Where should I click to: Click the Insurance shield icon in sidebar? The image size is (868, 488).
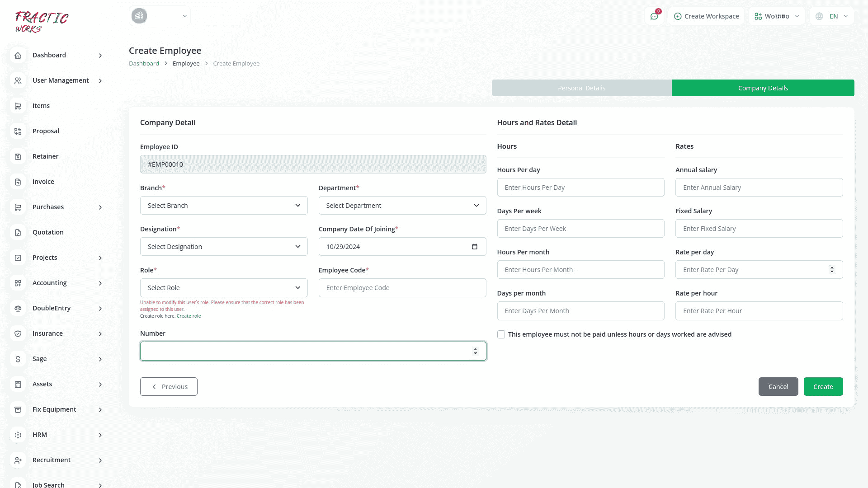[x=18, y=333]
